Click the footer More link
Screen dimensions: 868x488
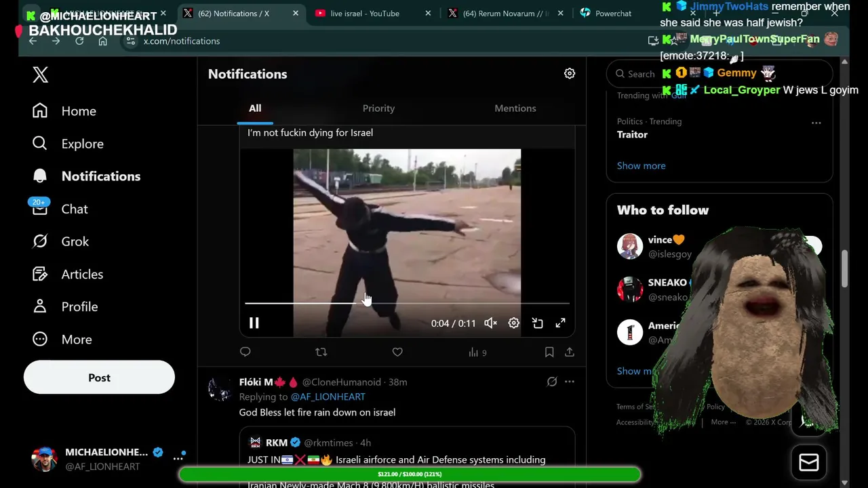click(x=724, y=422)
